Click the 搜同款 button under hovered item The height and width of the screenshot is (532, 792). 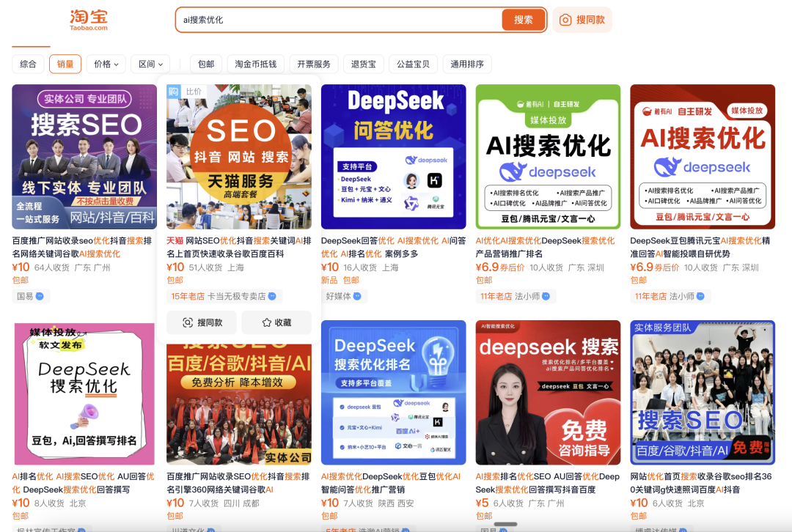[x=202, y=322]
